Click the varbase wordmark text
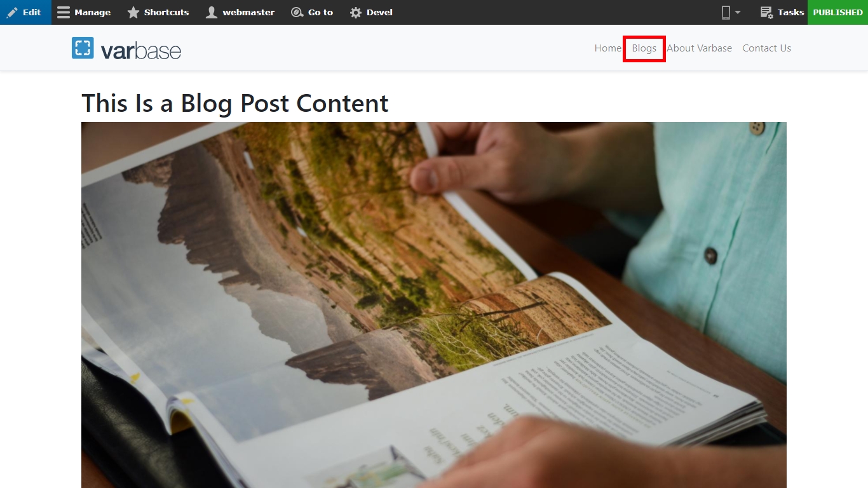Viewport: 868px width, 488px height. coord(141,51)
